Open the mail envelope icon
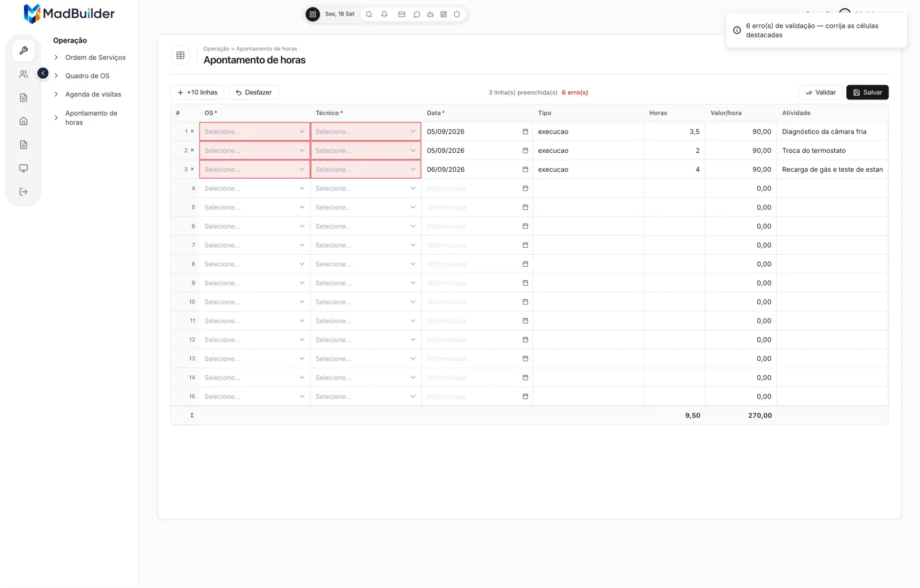The image size is (920, 588). click(x=401, y=14)
